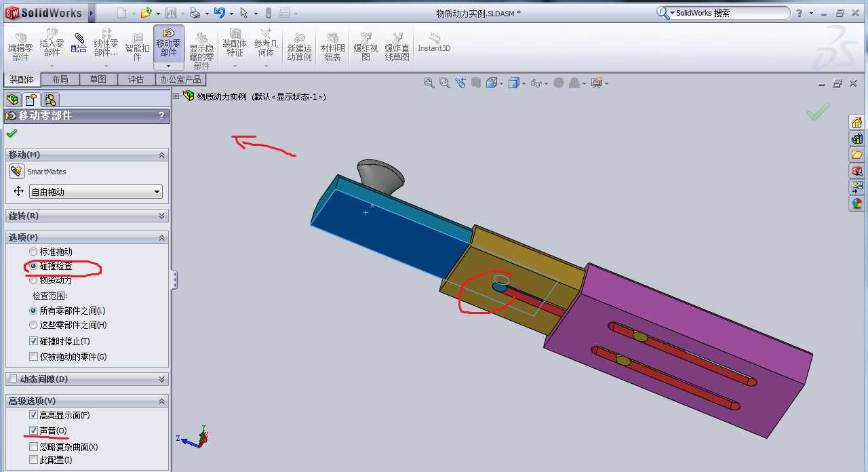Viewport: 868px width, 472px height.
Task: Click the SolidWorks search input field
Action: (730, 13)
